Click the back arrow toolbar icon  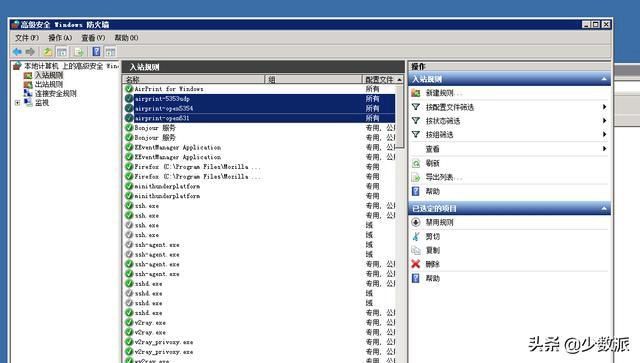point(17,52)
